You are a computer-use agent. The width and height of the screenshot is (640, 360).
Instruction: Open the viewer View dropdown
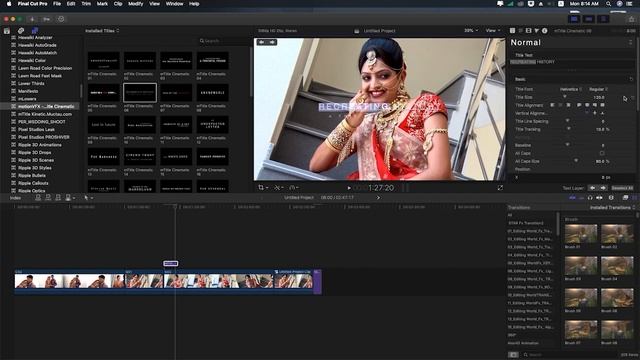493,31
